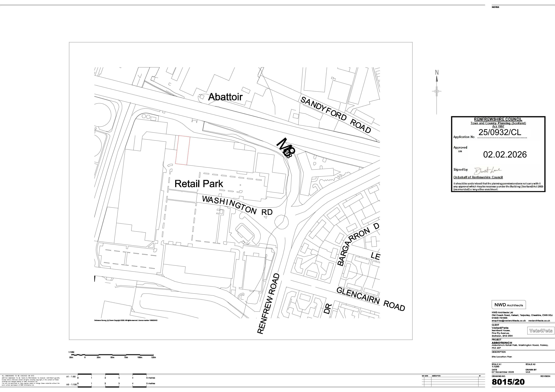555x392 pixels.
Task: Click the RENFREW ROAD street label
Action: (268, 304)
